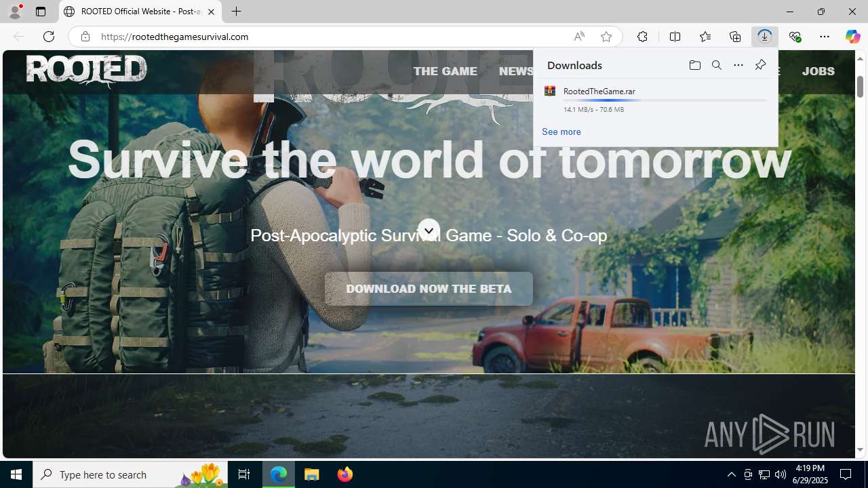Viewport: 868px width, 488px height.
Task: Activate Read aloud icon in address bar
Action: [579, 37]
